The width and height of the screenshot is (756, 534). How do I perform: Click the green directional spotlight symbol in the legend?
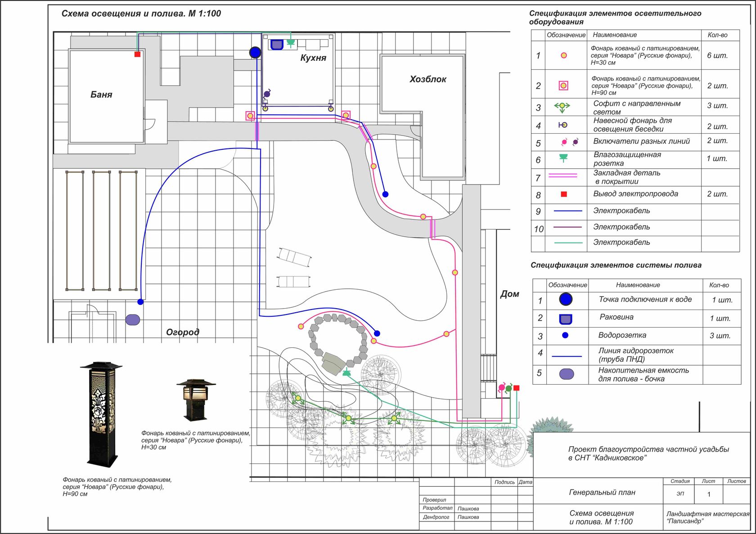point(562,107)
